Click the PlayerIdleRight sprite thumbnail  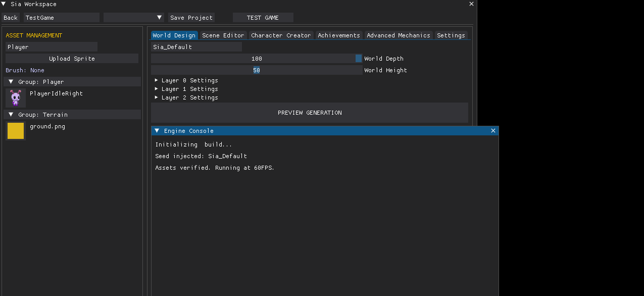click(x=16, y=97)
